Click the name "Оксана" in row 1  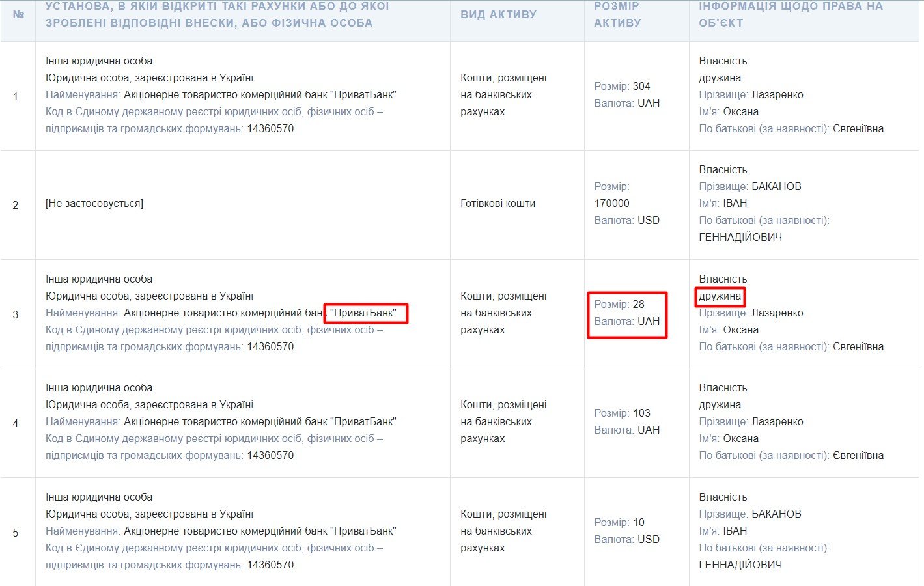click(740, 112)
